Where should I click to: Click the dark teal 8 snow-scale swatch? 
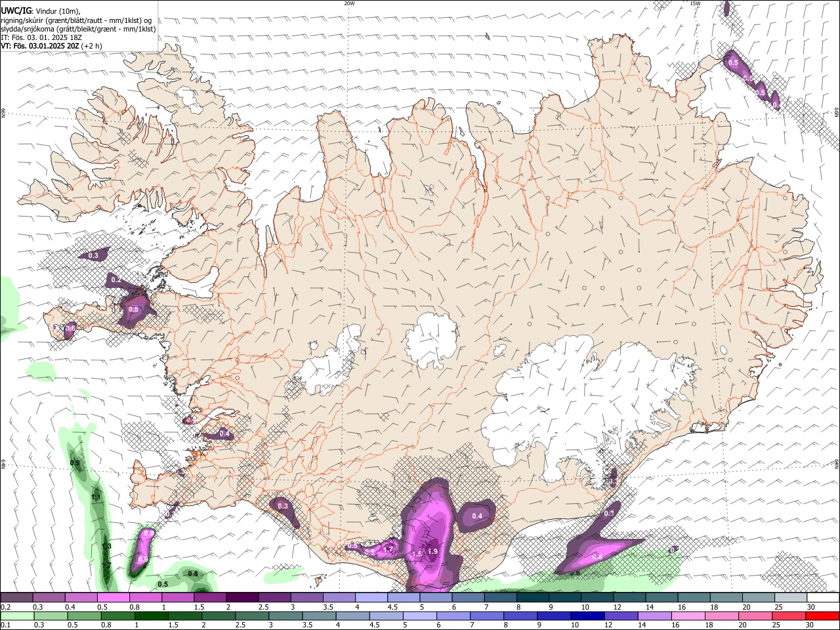533,597
